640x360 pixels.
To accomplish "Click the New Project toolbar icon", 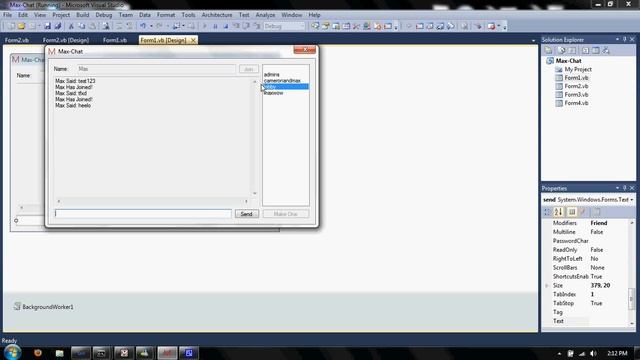I will coord(11,26).
